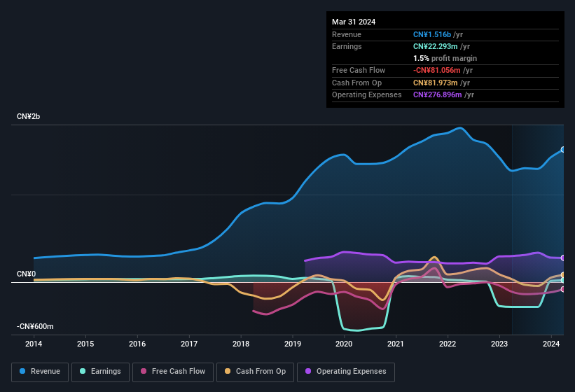Image resolution: width=575 pixels, height=392 pixels.
Task: Click the Operating Expenses purple end-point marker
Action: [563, 258]
